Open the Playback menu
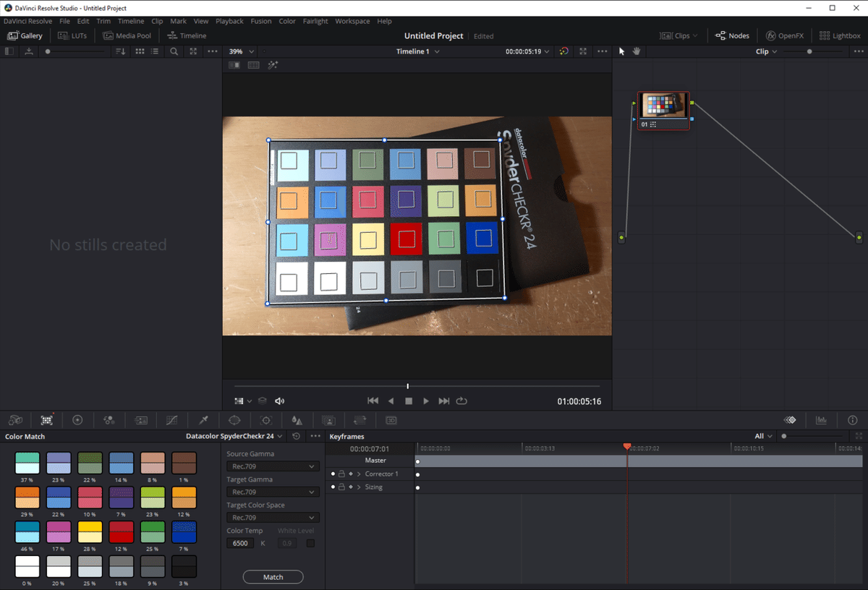This screenshot has width=868, height=590. tap(229, 21)
